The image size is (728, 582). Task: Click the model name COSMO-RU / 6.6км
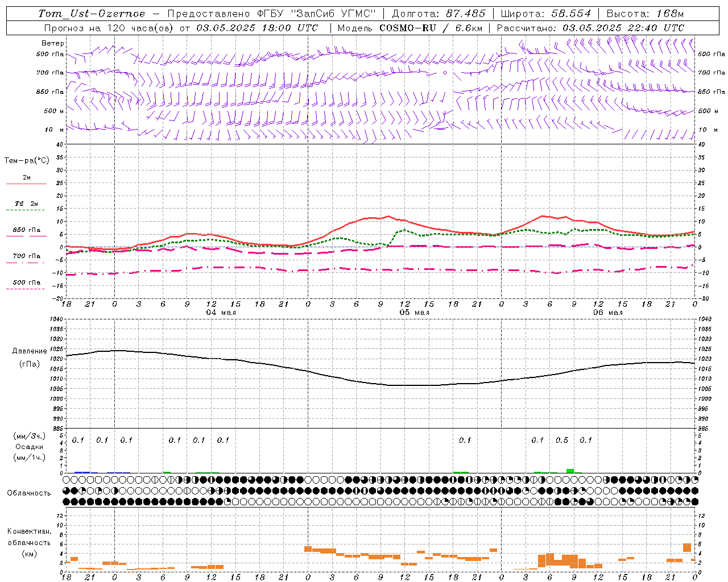pyautogui.click(x=431, y=28)
